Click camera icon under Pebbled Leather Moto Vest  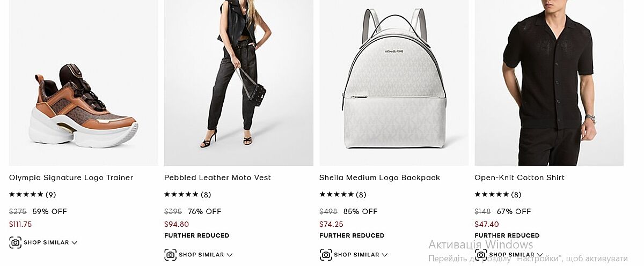[x=171, y=255]
